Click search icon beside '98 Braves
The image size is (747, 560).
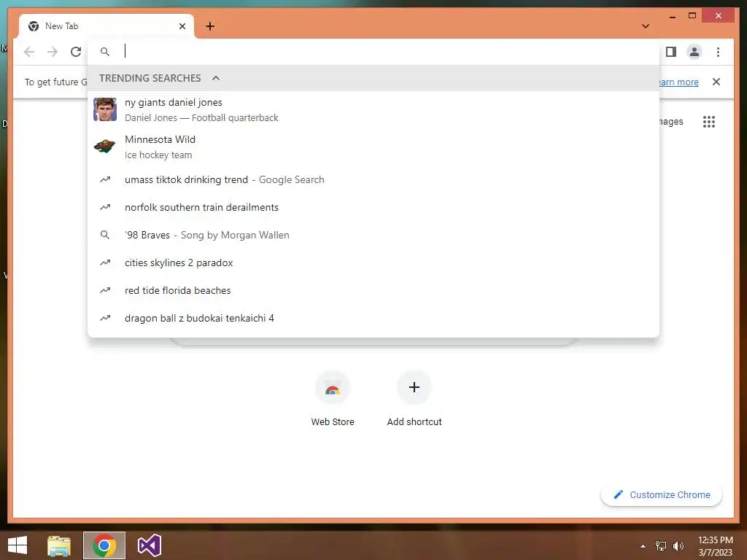[105, 235]
